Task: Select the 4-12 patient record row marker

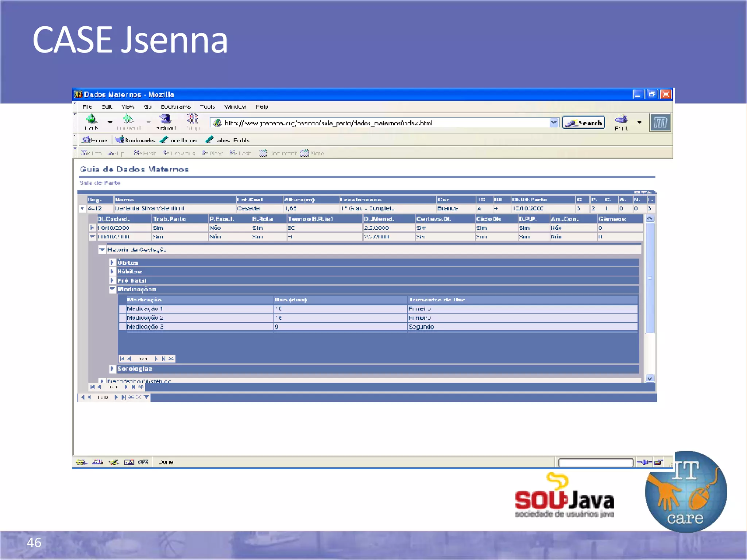Action: [82, 209]
